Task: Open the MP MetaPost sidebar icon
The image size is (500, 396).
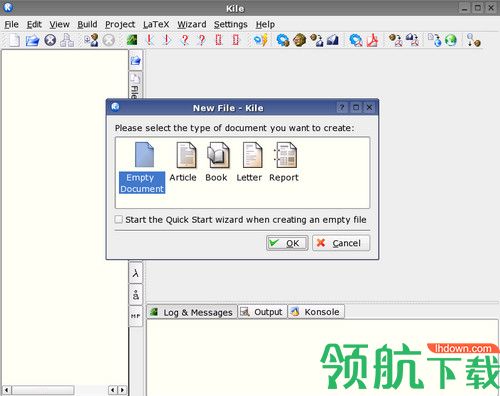Action: (x=136, y=316)
